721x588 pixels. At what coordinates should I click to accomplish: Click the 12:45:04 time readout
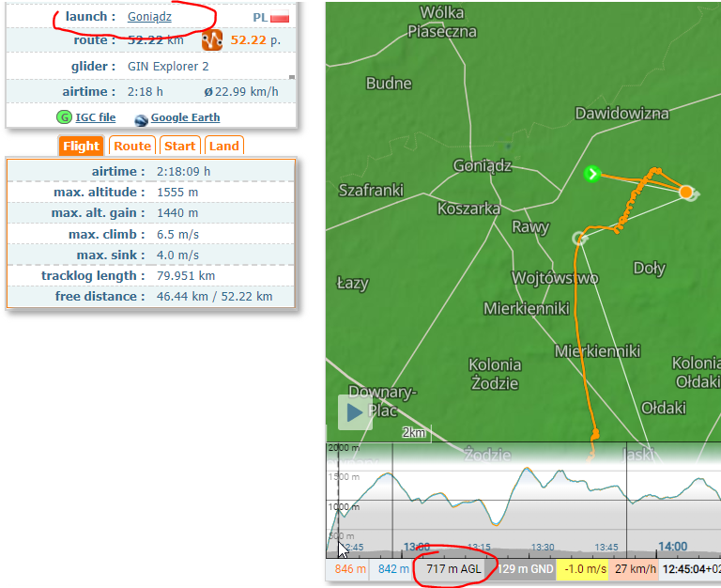point(690,569)
